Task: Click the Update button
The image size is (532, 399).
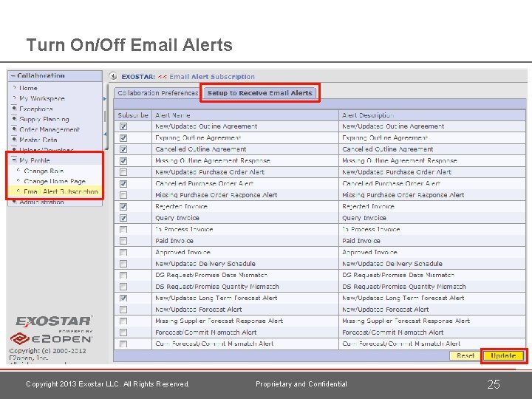Action: (x=503, y=355)
